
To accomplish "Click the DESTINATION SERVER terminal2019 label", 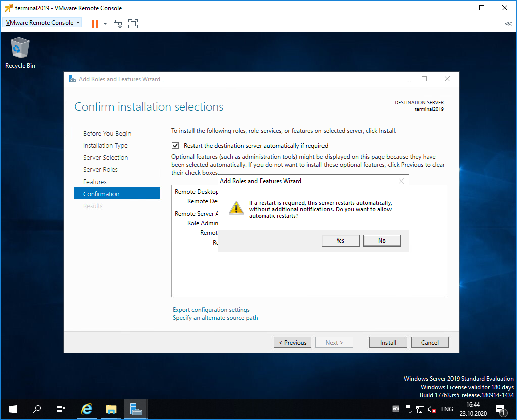I will point(419,106).
